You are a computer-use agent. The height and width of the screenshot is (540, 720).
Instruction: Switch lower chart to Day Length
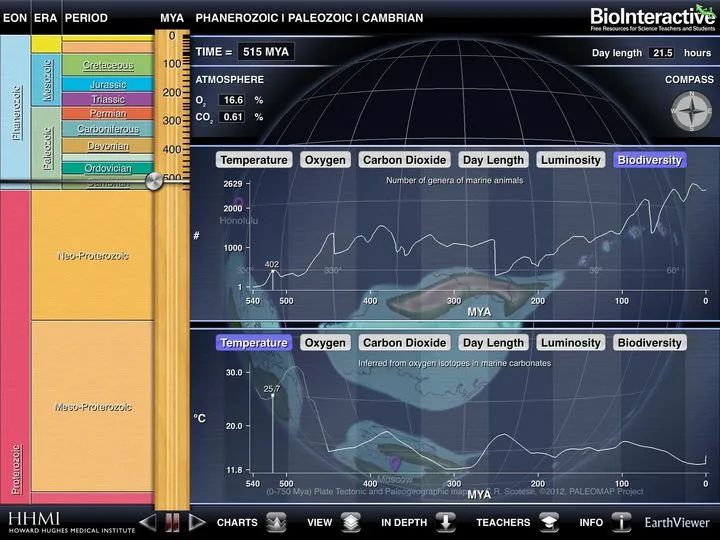(493, 343)
